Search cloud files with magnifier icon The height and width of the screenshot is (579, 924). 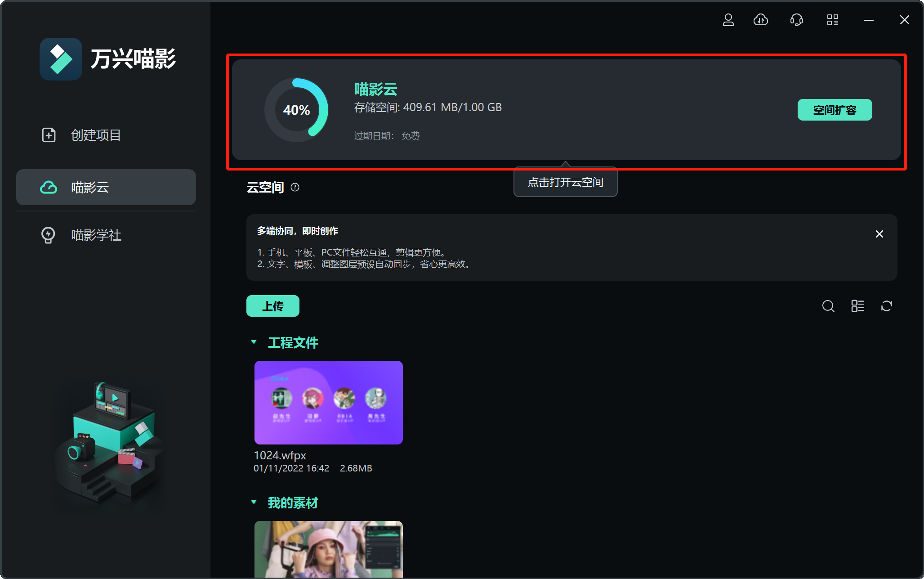[x=828, y=306]
